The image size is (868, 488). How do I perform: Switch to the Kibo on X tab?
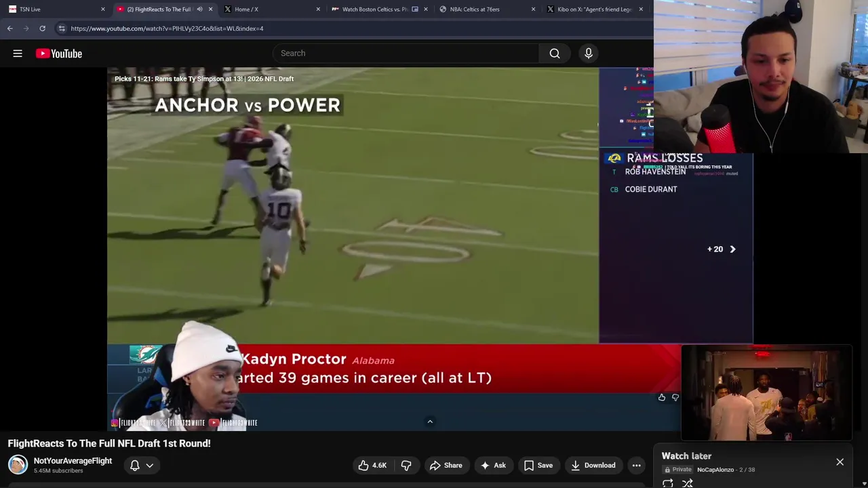tap(595, 9)
